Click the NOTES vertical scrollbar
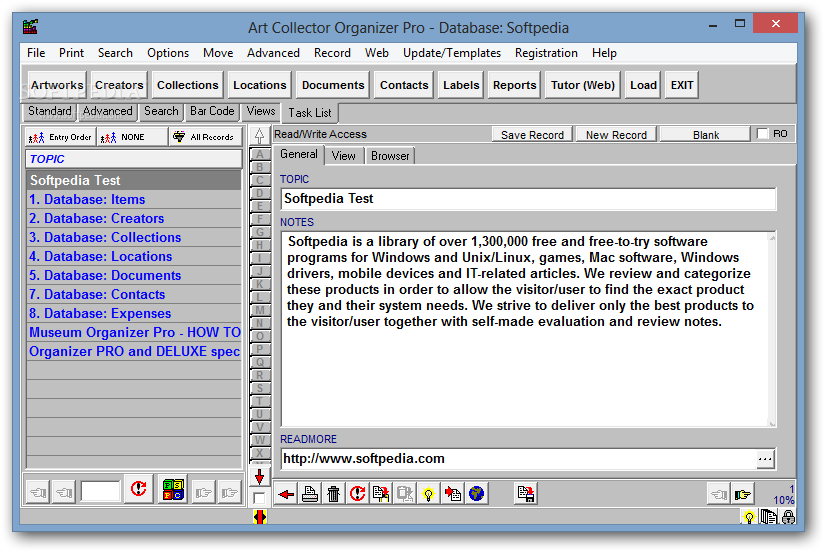 pyautogui.click(x=772, y=330)
